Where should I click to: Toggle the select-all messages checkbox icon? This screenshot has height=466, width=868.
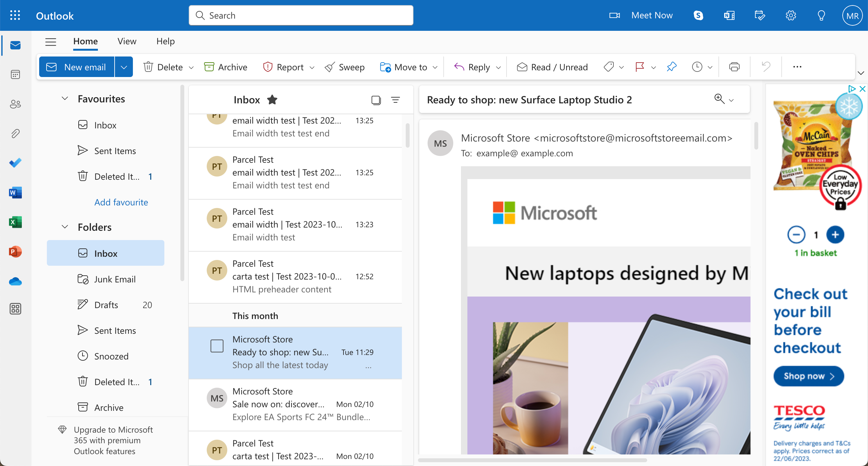point(376,100)
